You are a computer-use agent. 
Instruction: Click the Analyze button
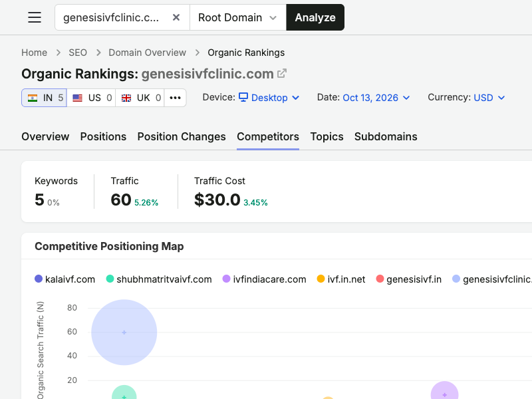click(315, 17)
